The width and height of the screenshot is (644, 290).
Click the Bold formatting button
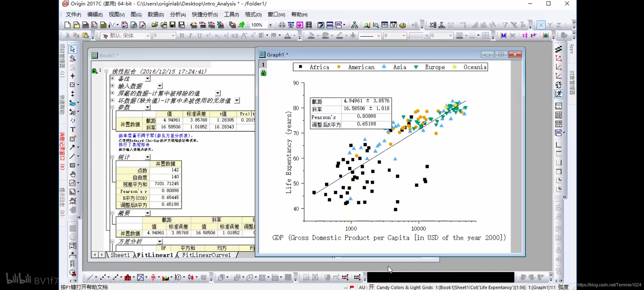(182, 35)
